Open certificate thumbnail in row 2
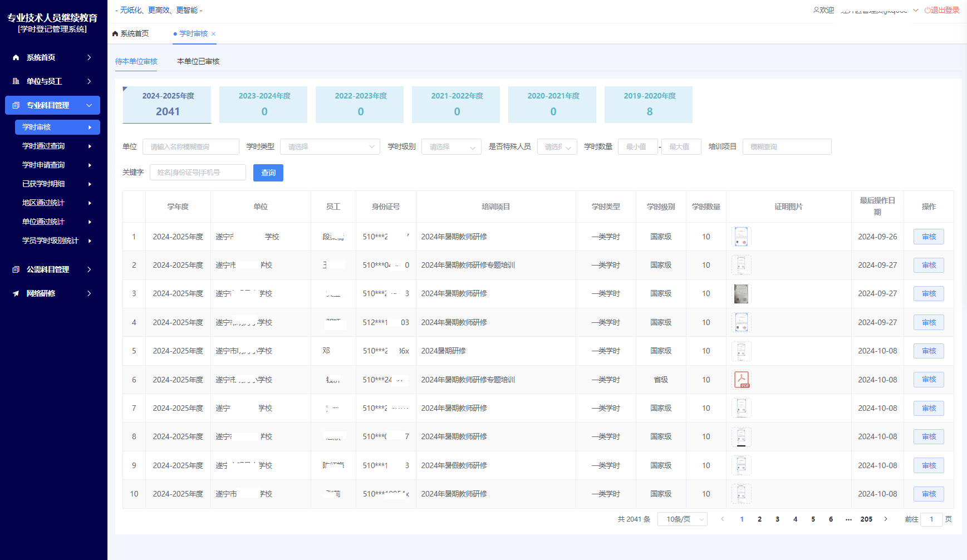The height and width of the screenshot is (560, 967). click(x=741, y=265)
